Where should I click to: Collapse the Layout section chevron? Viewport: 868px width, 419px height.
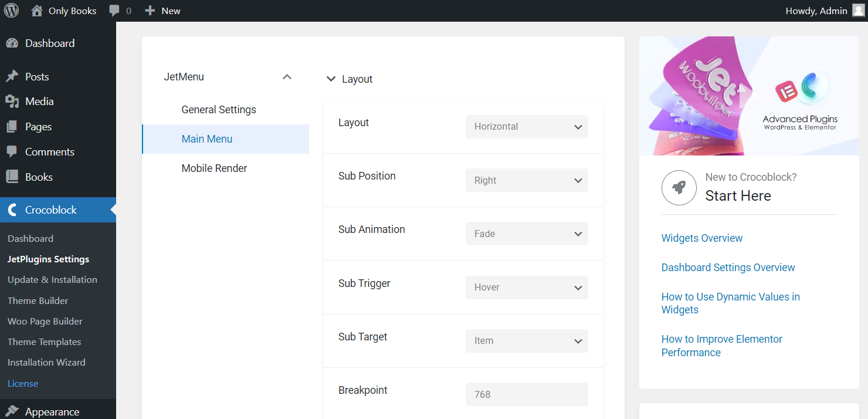click(x=331, y=79)
